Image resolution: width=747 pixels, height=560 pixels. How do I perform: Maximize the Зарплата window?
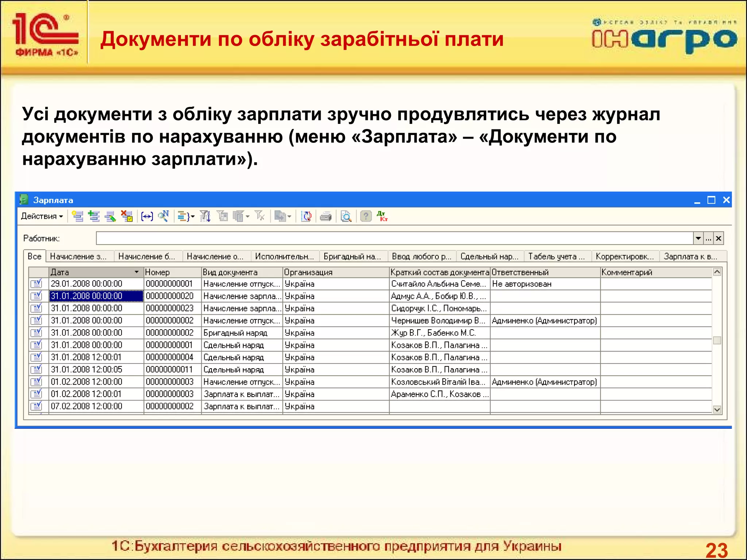point(711,200)
